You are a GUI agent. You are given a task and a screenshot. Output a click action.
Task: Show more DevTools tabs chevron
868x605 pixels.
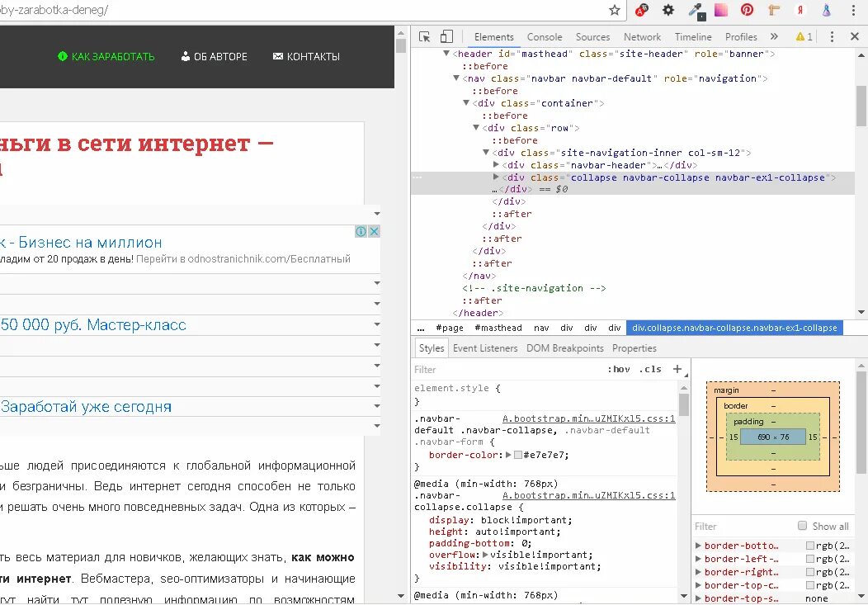[x=774, y=36]
